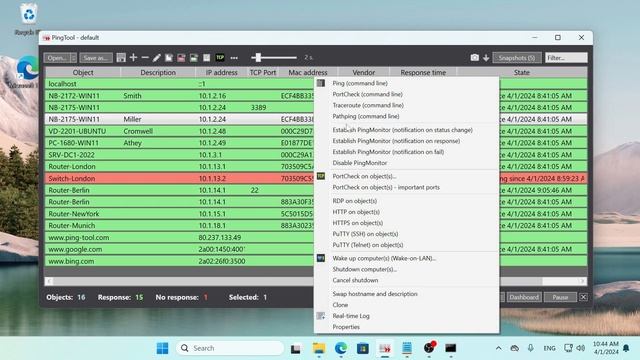Click the ping interval slider handle
Viewport: 640px width, 360px height.
257,58
